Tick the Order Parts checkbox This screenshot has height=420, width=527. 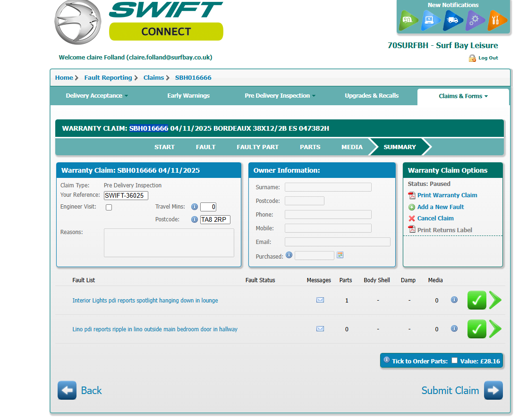click(454, 361)
